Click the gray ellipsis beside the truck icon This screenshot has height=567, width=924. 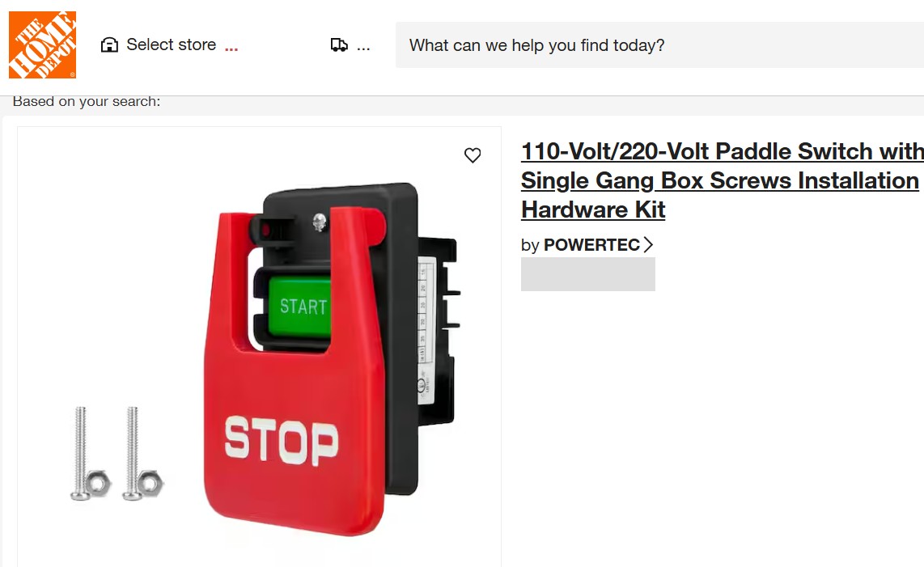click(363, 49)
